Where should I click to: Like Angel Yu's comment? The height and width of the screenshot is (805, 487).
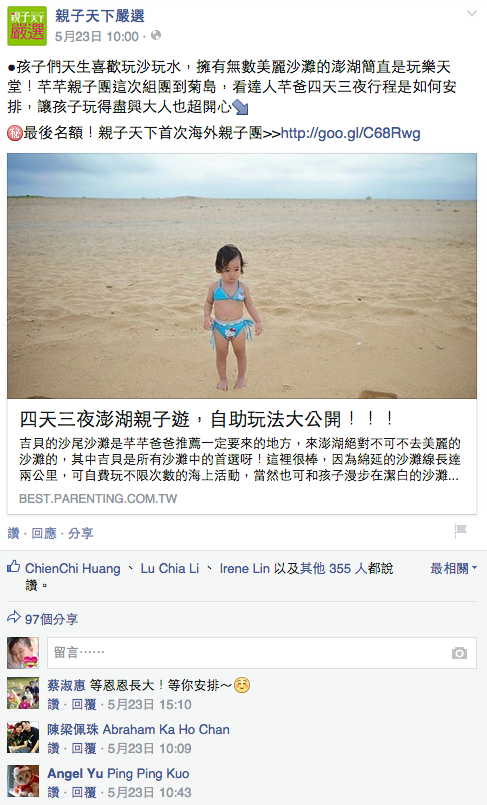point(53,793)
